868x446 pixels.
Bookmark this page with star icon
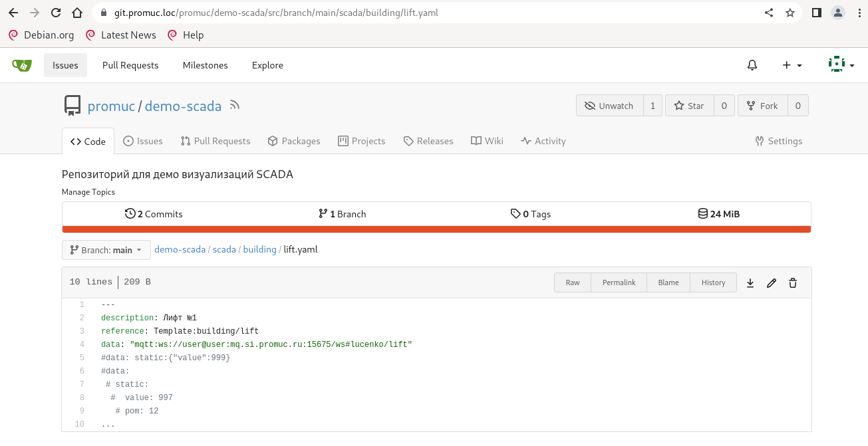790,13
